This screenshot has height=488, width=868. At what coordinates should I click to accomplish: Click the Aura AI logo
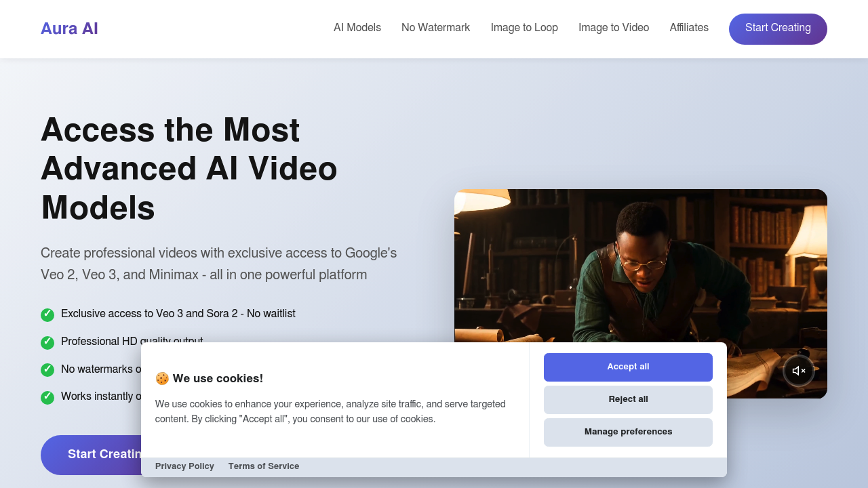tap(68, 28)
